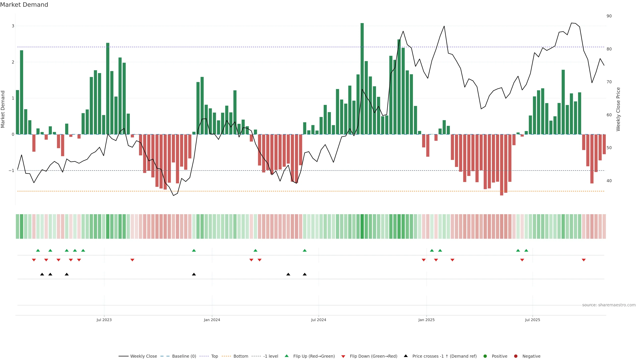Viewport: 644px width, 362px height.
Task: Click the Jan 2025 x-axis label
Action: click(x=426, y=320)
